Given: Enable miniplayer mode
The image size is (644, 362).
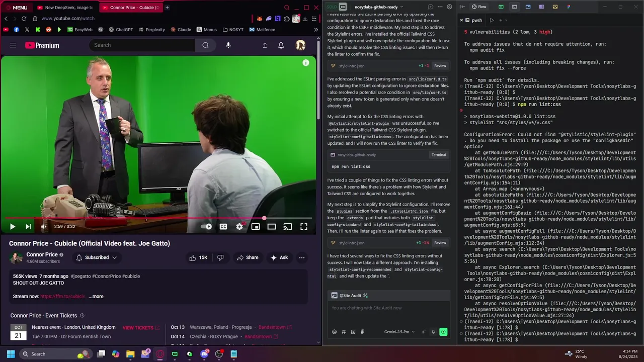Looking at the screenshot, I should click(256, 227).
